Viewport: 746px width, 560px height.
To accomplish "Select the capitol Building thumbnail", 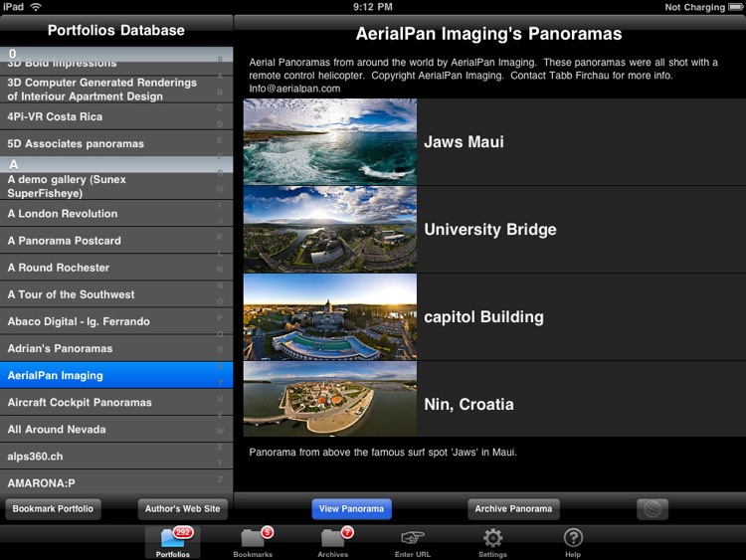I will coord(330,317).
